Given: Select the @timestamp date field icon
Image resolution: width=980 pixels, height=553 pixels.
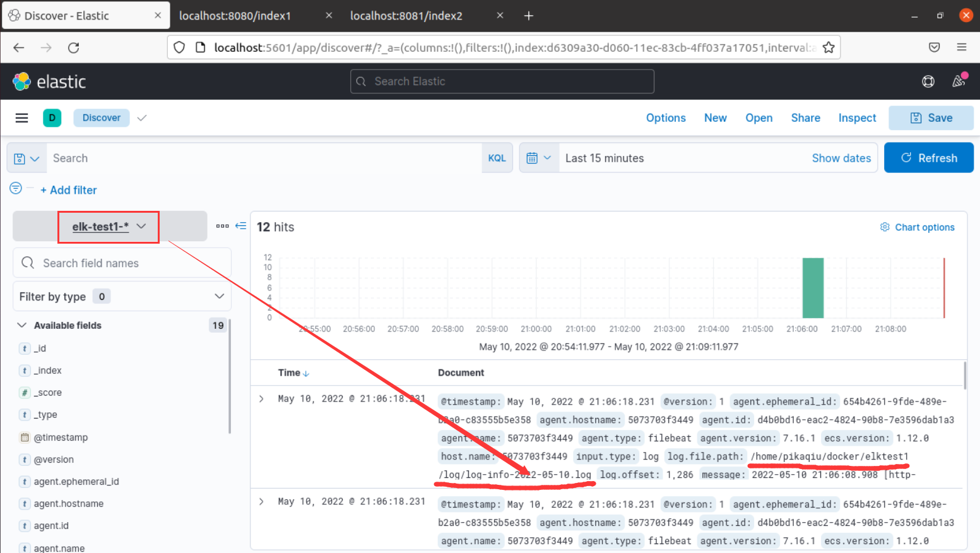Looking at the screenshot, I should (x=25, y=437).
